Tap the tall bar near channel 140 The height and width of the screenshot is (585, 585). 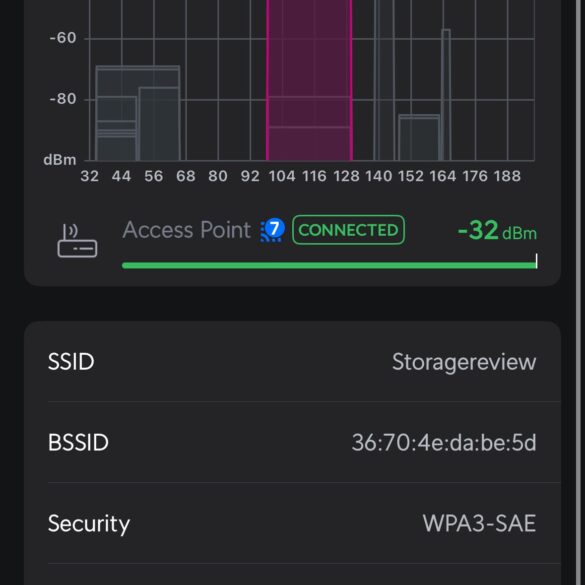pos(384,80)
